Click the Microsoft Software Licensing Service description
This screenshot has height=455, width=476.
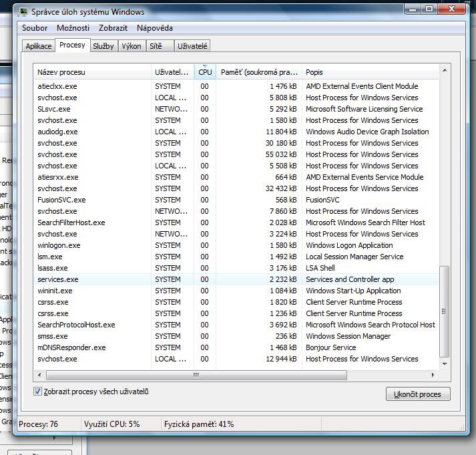[x=365, y=109]
